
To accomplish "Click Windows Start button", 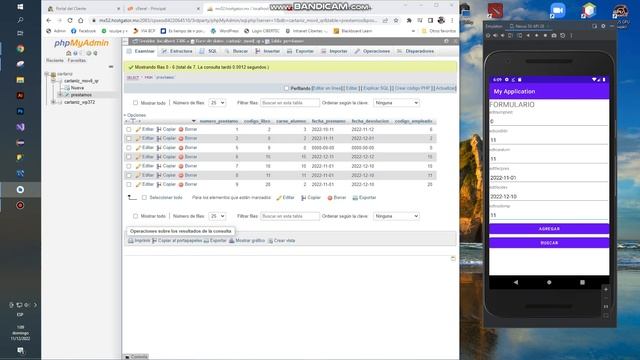I will point(20,7).
